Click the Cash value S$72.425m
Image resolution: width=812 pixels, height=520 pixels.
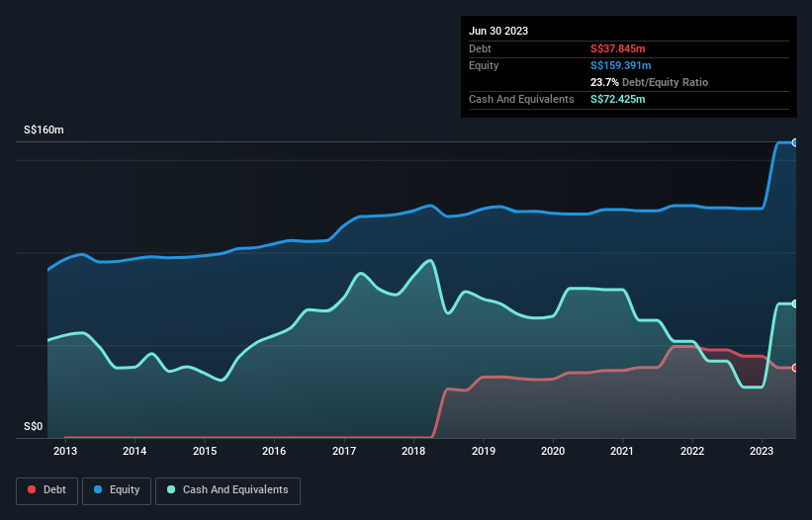[x=618, y=99]
